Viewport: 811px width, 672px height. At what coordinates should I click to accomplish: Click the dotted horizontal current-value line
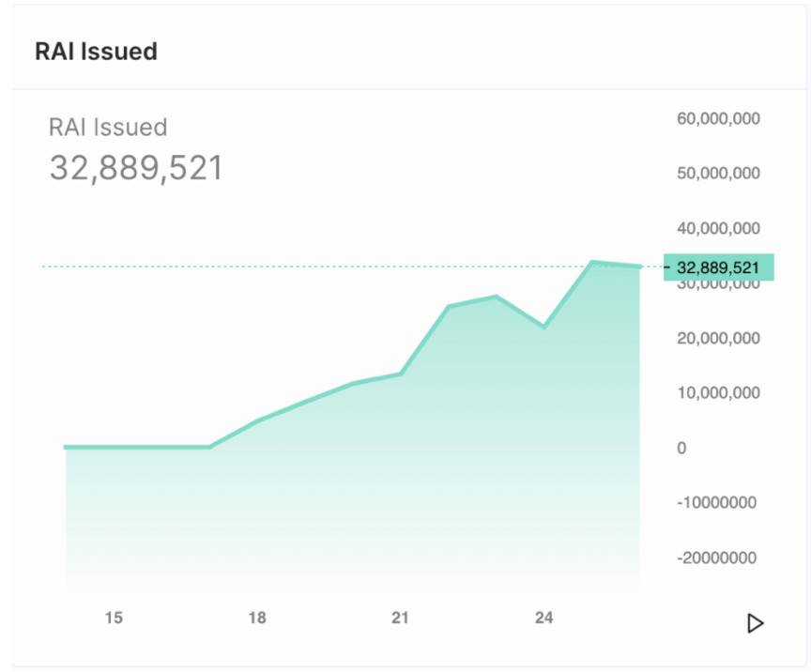coord(282,267)
